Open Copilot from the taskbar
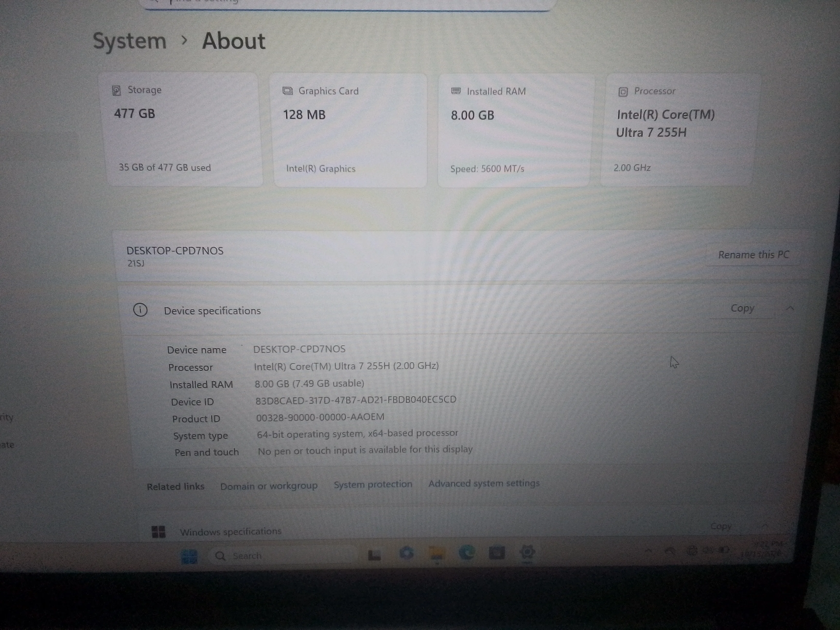 pyautogui.click(x=406, y=553)
